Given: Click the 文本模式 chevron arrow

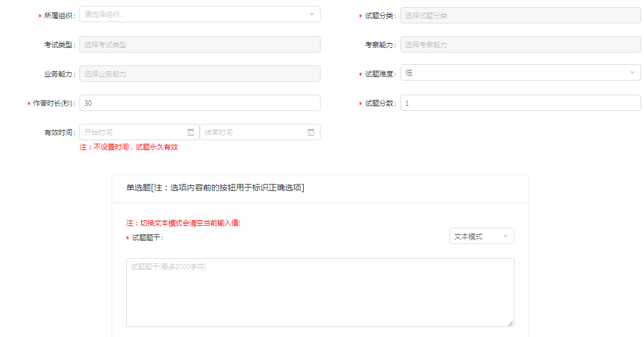Looking at the screenshot, I should 505,237.
